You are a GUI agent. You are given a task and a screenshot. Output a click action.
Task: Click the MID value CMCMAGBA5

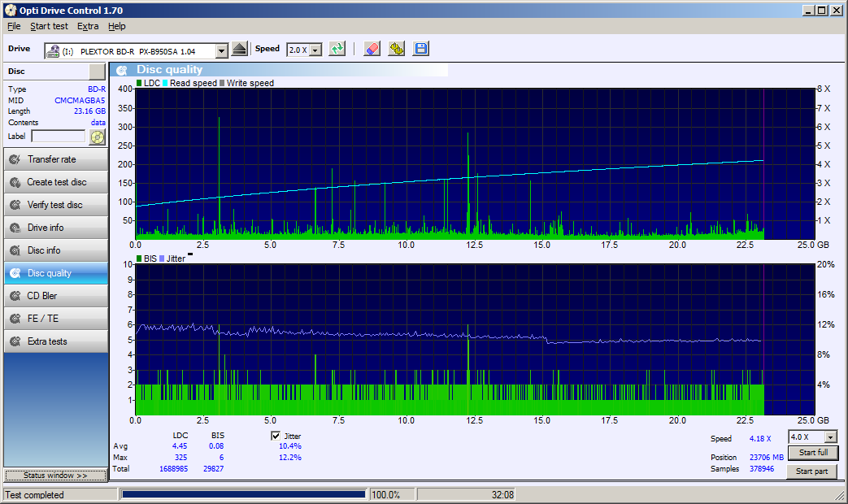80,100
